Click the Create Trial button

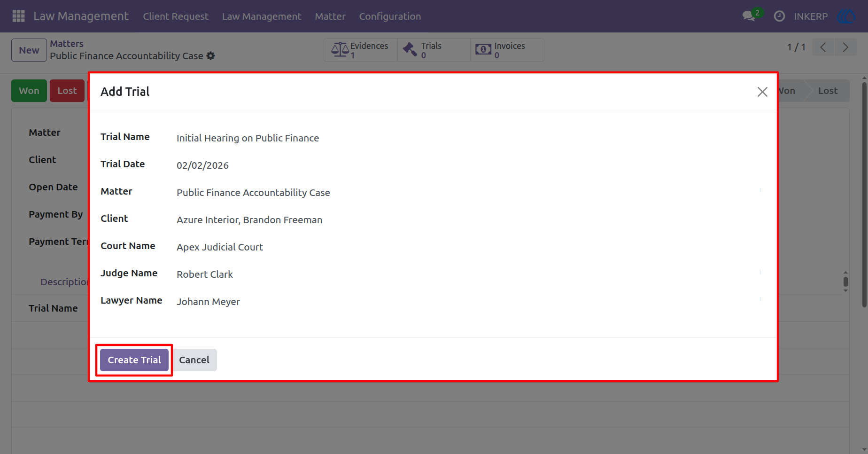tap(134, 360)
